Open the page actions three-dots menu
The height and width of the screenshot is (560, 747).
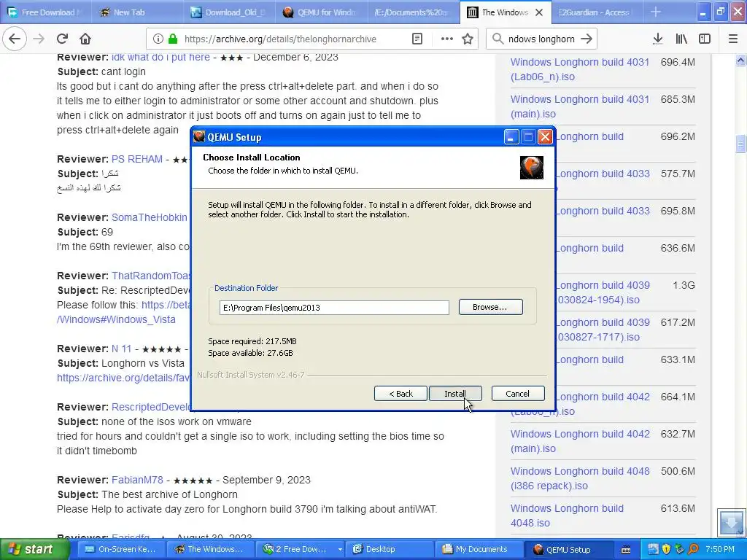[x=447, y=39]
